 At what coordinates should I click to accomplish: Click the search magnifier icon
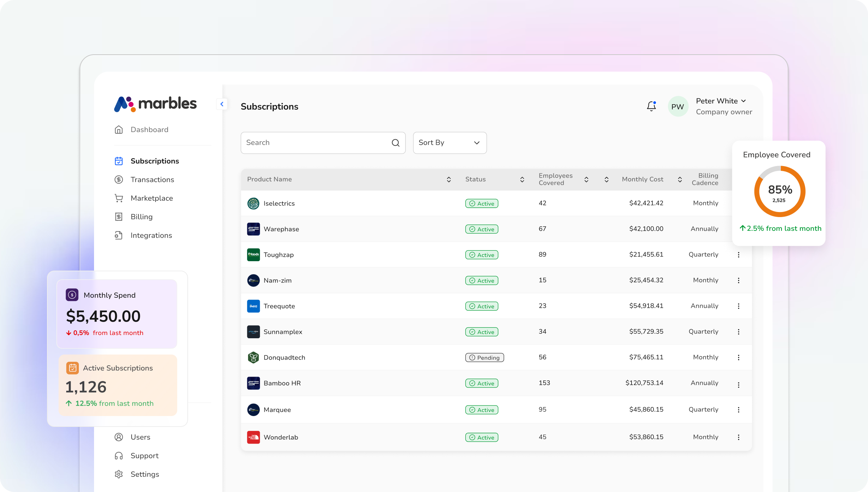pos(396,143)
